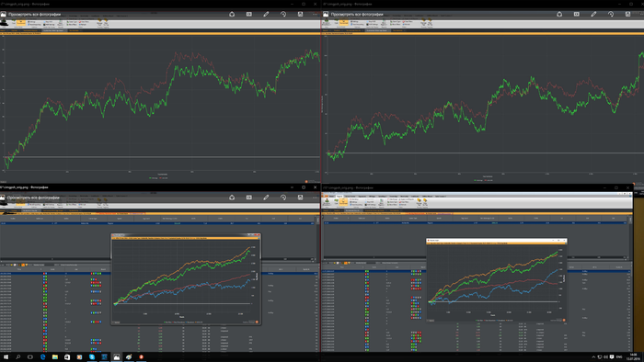Screen dimensions: 644x362
Task: Switch to Skype on the taskbar
Action: coord(92,357)
